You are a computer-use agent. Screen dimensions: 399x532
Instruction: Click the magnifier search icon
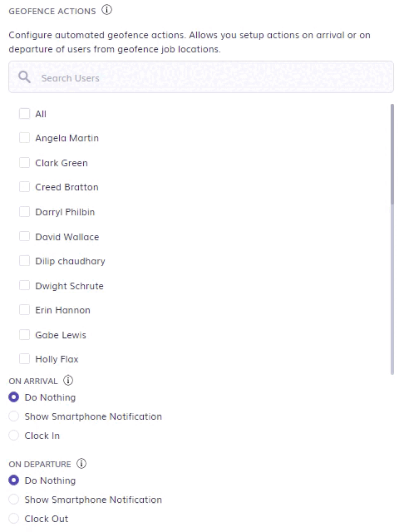(24, 77)
